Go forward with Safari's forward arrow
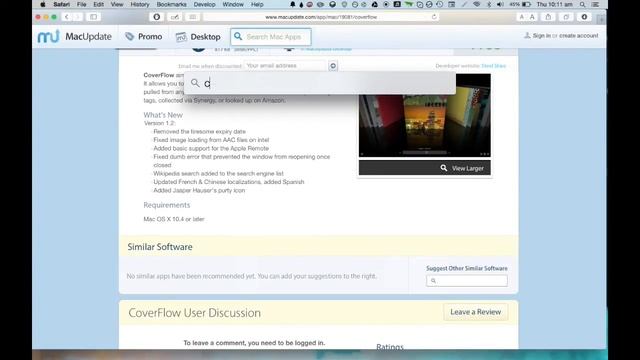Image resolution: width=640 pixels, height=360 pixels. point(77,17)
